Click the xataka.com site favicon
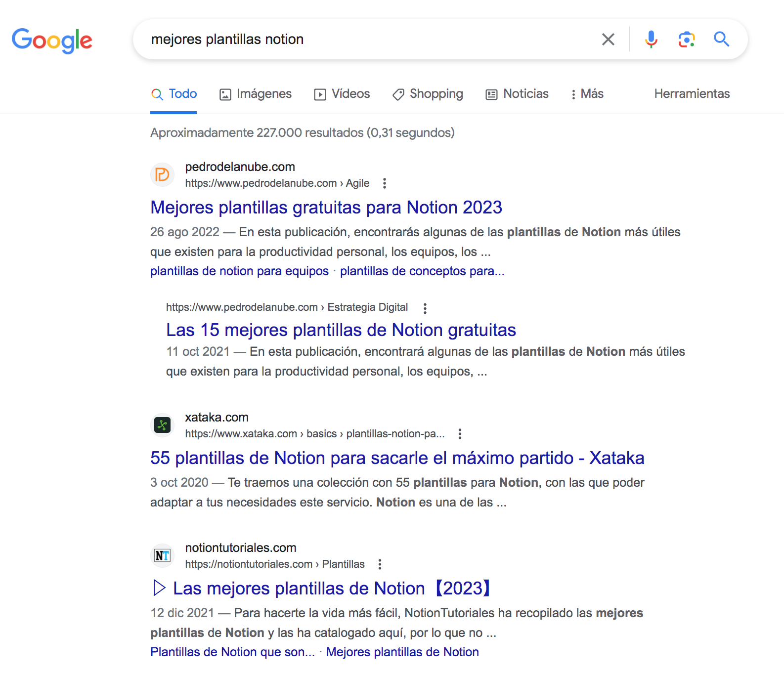Image resolution: width=784 pixels, height=674 pixels. (162, 425)
